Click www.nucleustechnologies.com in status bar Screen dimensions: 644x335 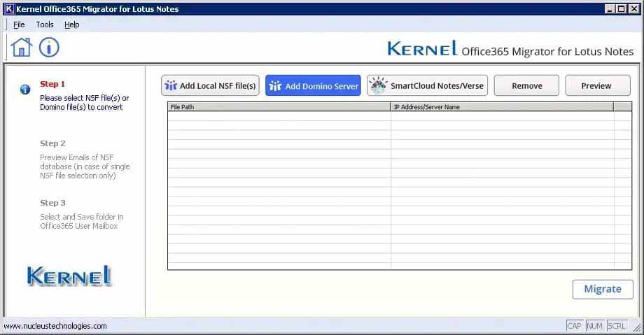tap(55, 326)
